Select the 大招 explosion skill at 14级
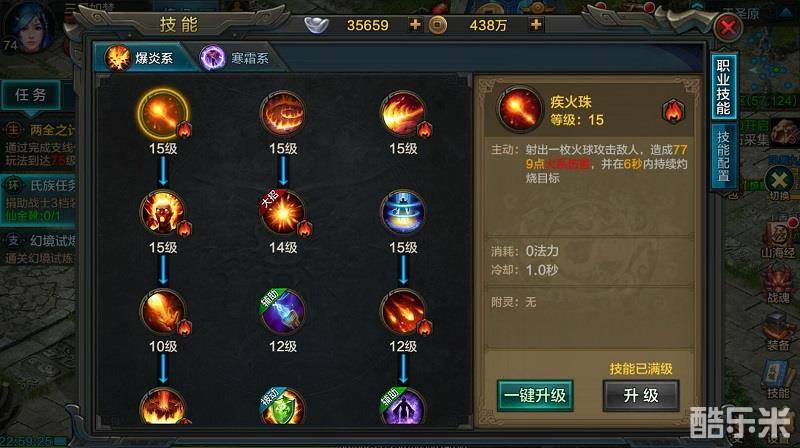 [x=283, y=213]
